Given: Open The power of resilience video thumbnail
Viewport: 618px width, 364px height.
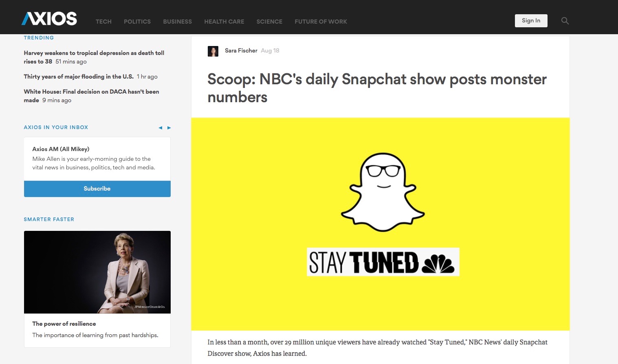Looking at the screenshot, I should (x=97, y=272).
